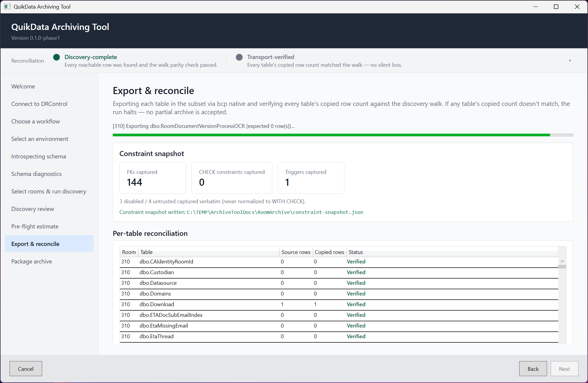Screen dimensions: 588x383
Task: Go to Select rooms & run discovery
Action: (49, 191)
